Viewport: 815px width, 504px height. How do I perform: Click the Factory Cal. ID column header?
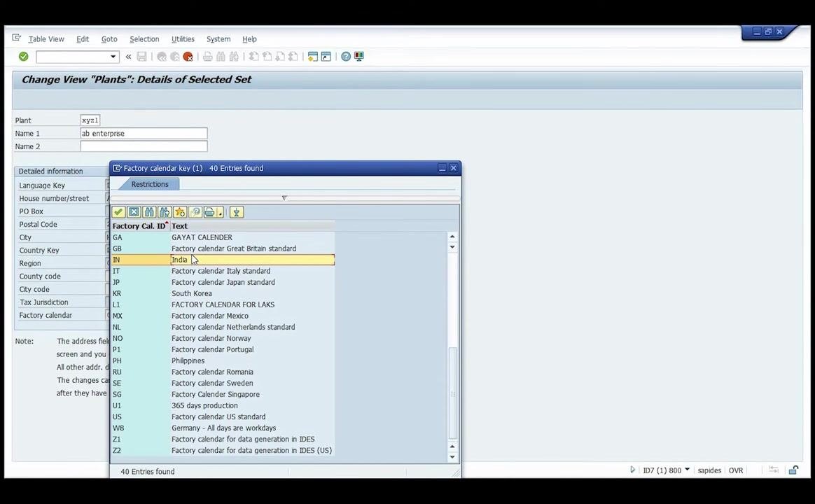click(x=140, y=226)
